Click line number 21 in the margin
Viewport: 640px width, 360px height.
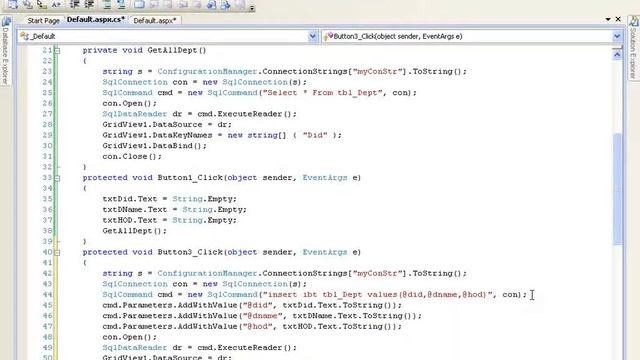click(x=47, y=50)
